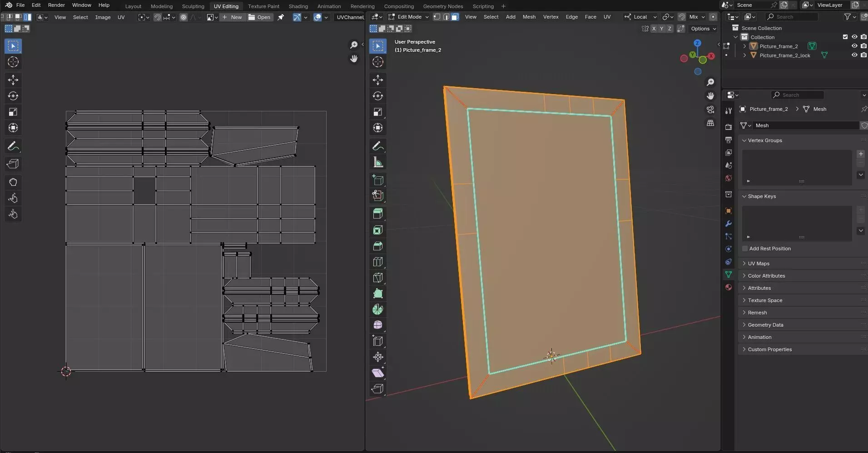Screen dimensions: 868x453
Task: Hide Picture_frame_2_lock in viewport
Action: pyautogui.click(x=854, y=55)
